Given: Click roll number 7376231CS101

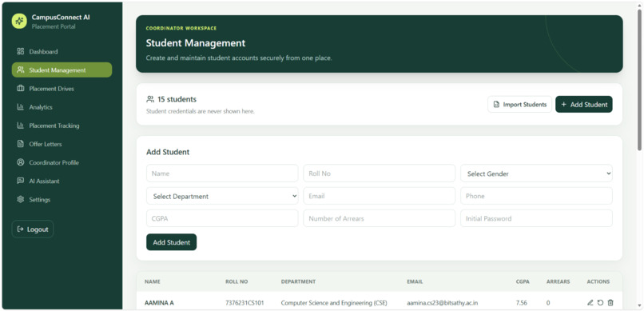Looking at the screenshot, I should point(244,303).
